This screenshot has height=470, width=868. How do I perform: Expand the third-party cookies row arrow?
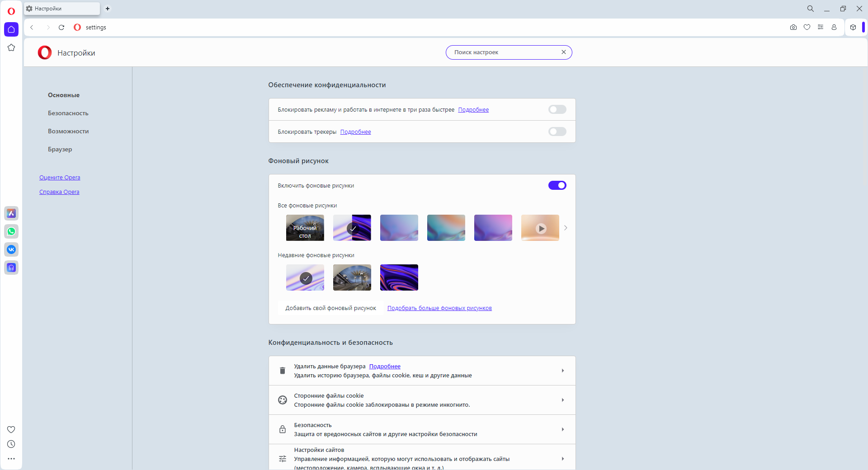(563, 400)
